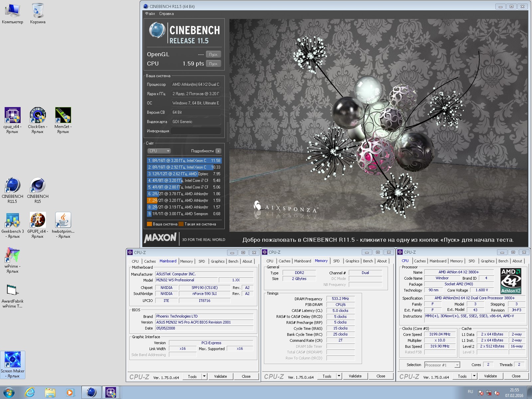The height and width of the screenshot is (399, 532).
Task: Select the AwardFabrik wPrime Tweaker icon
Action: (12, 296)
